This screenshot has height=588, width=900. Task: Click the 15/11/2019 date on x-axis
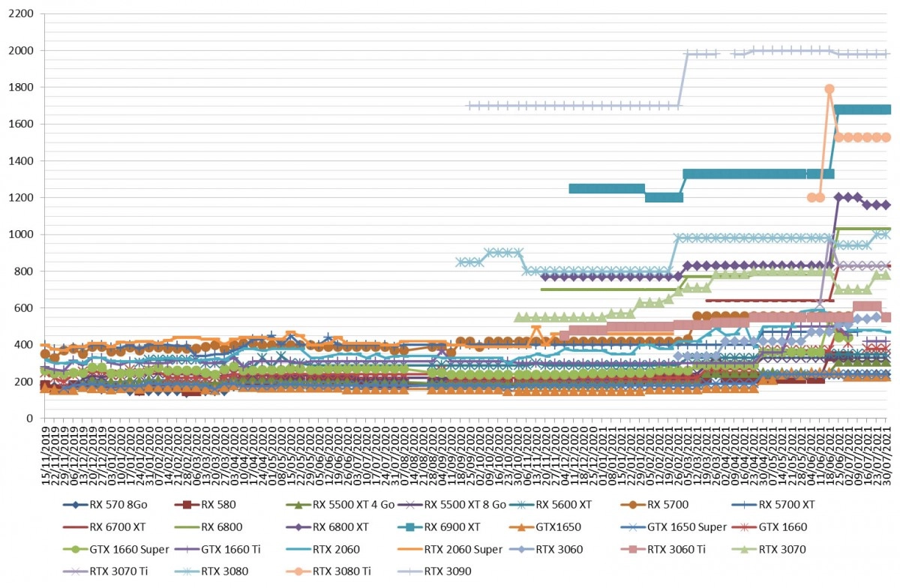46,455
